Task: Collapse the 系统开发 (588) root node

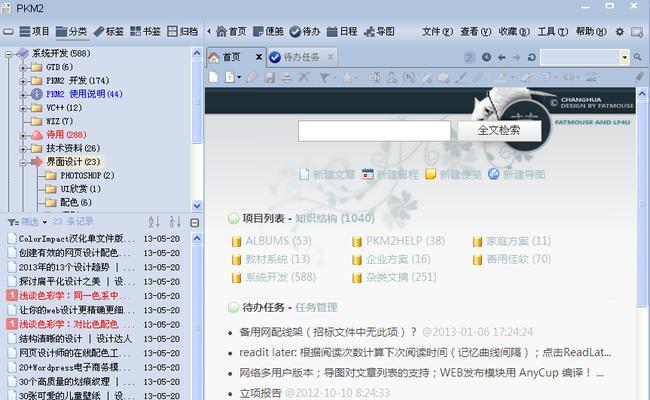Action: point(8,53)
